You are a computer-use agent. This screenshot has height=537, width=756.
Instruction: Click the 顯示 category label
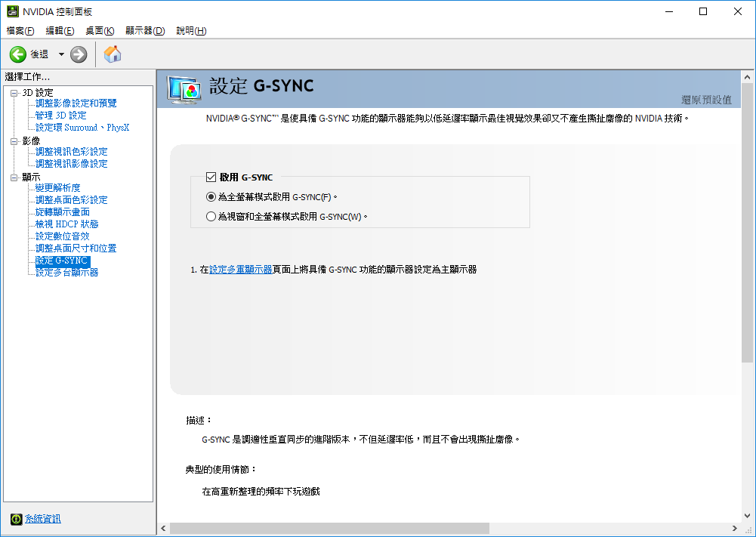pyautogui.click(x=31, y=177)
